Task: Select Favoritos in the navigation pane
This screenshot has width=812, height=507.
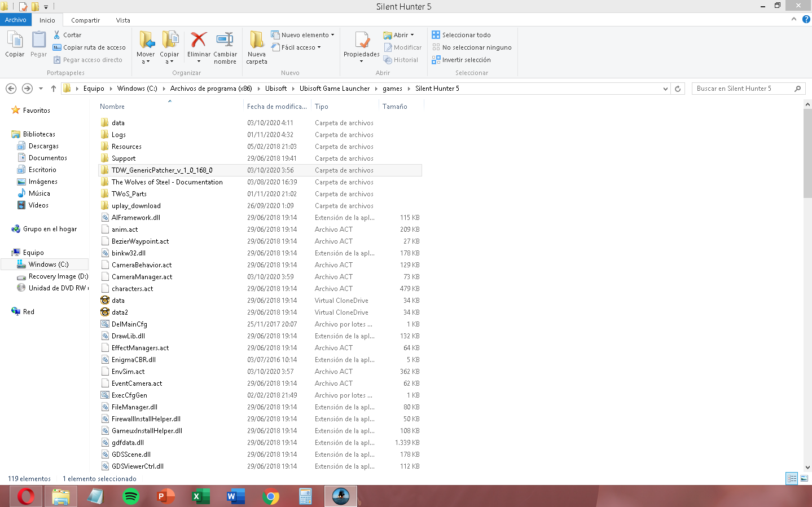Action: (x=37, y=111)
